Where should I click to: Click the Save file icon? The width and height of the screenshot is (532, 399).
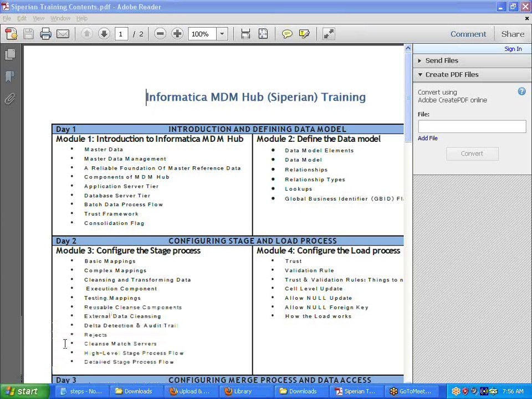pyautogui.click(x=28, y=34)
